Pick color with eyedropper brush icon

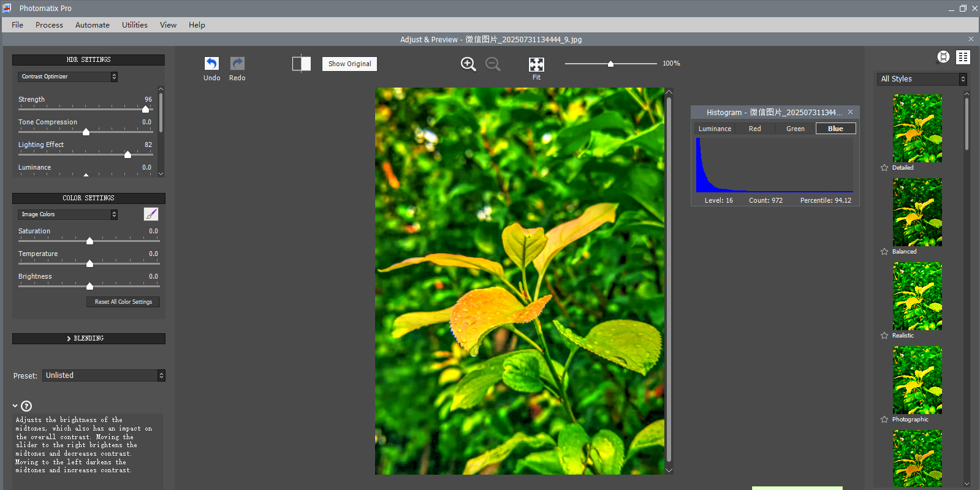click(x=151, y=214)
